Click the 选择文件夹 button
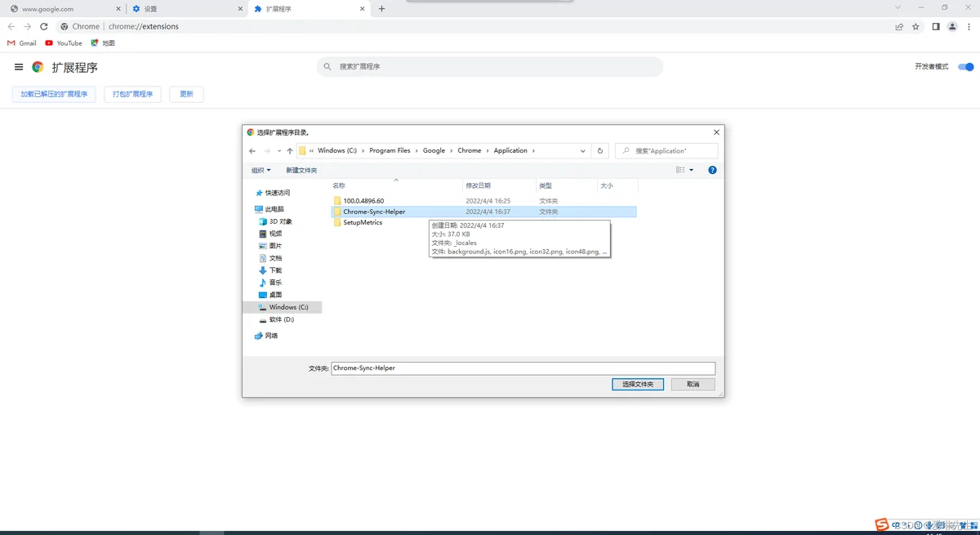The height and width of the screenshot is (535, 980). 638,384
